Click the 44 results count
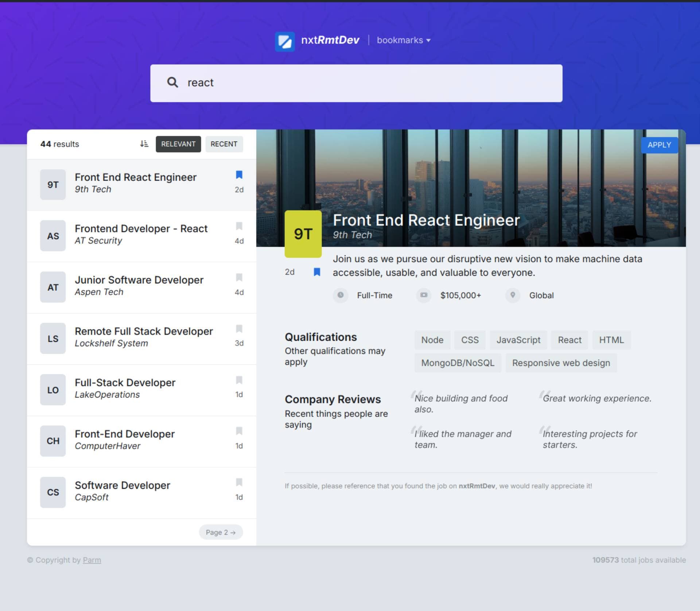The image size is (700, 611). click(59, 144)
